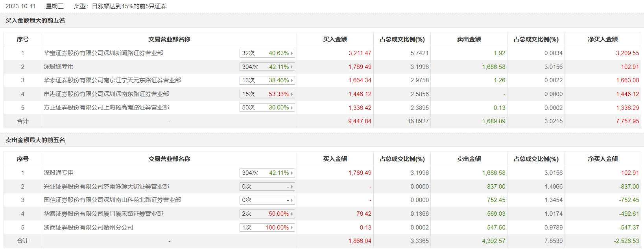Expand the 1次 100.00% stats box
644x250 pixels.
click(x=267, y=228)
